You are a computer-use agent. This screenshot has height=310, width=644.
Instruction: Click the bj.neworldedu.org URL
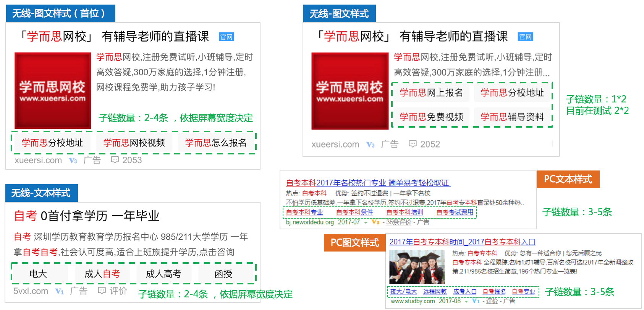[x=310, y=222]
